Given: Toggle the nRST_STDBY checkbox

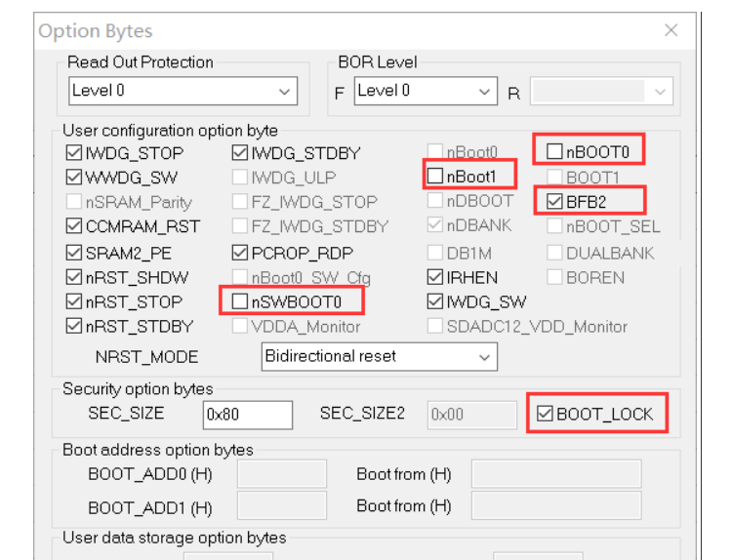Looking at the screenshot, I should click(x=74, y=326).
